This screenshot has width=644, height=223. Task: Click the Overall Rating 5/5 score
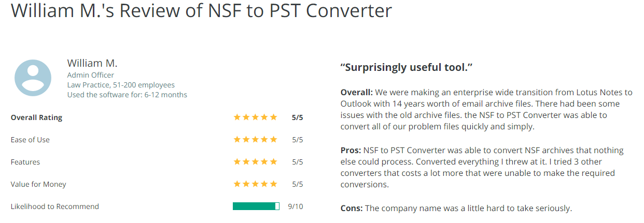pyautogui.click(x=297, y=117)
